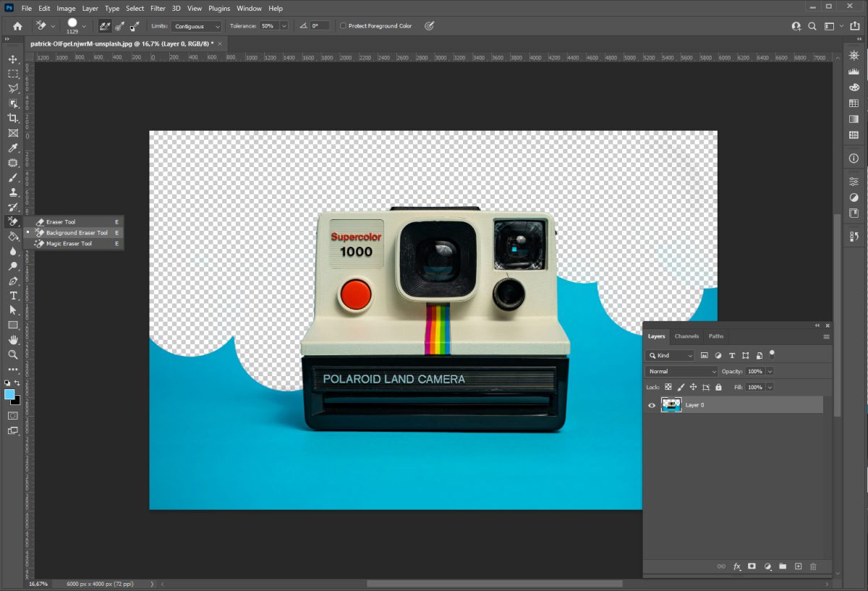Select the Zoom tool in the toolbar

coord(13,354)
